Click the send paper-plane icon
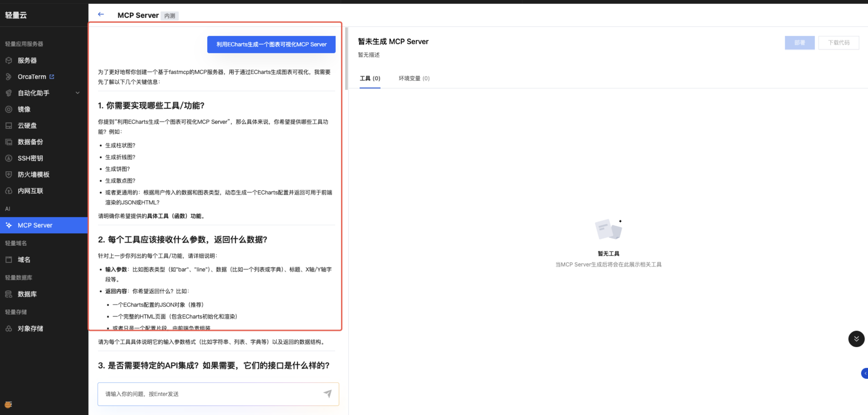868x415 pixels. (328, 394)
